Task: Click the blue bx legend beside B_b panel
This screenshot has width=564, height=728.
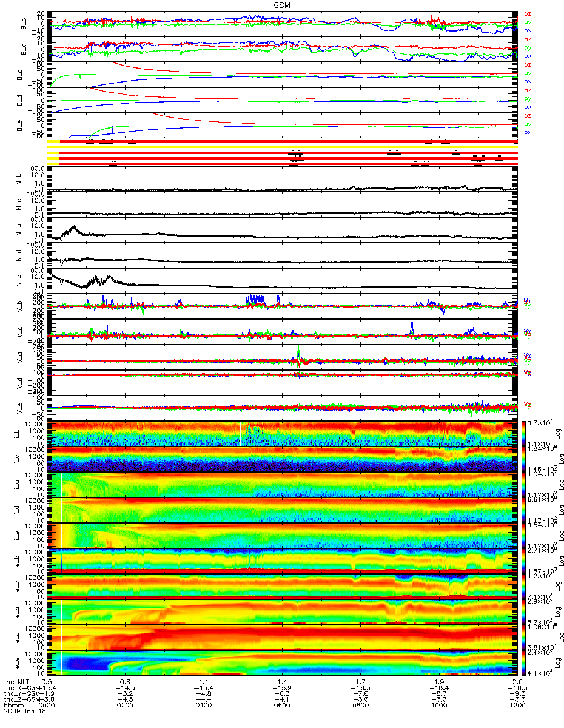Action: click(x=528, y=30)
